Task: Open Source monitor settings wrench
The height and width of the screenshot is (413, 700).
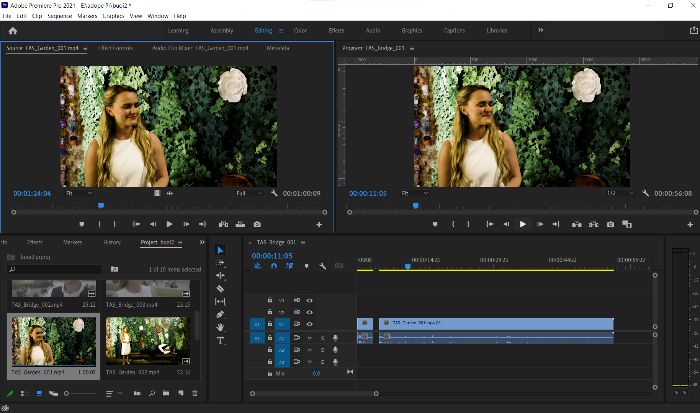Action: [x=274, y=193]
